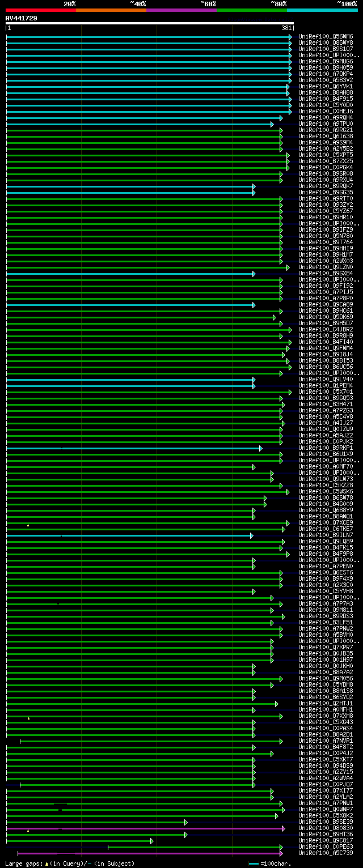Open hit UniRef100_B9MUG6
Screen dimensions: 363x868
point(326,62)
